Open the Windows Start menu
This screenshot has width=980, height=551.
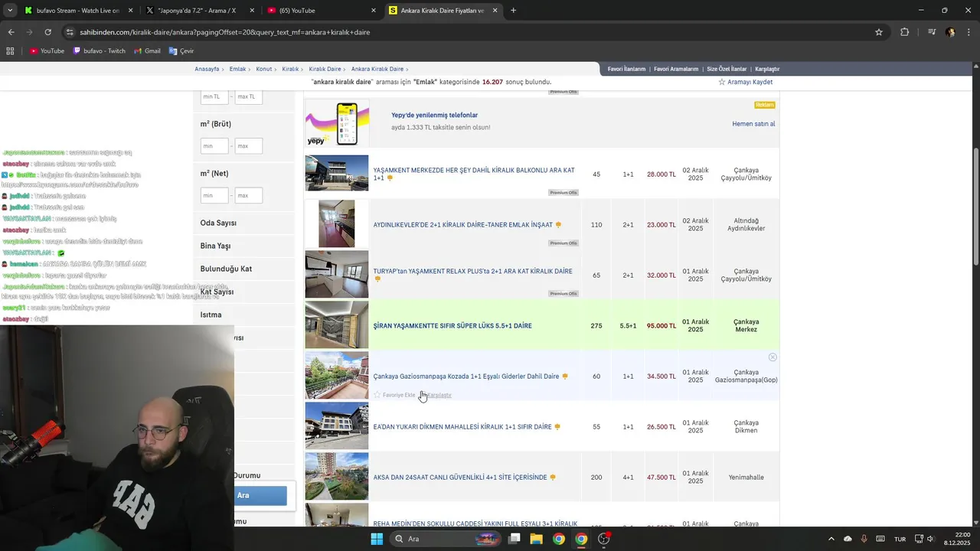tap(377, 539)
